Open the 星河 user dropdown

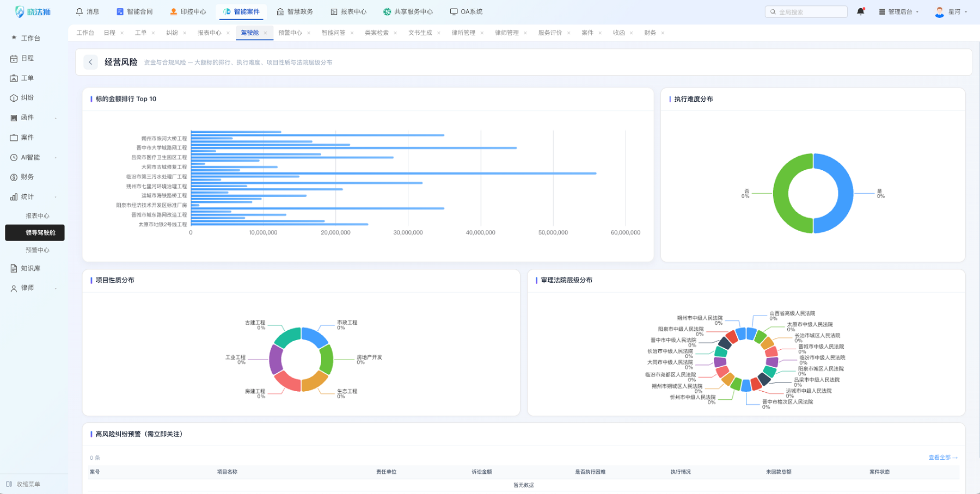pyautogui.click(x=951, y=11)
